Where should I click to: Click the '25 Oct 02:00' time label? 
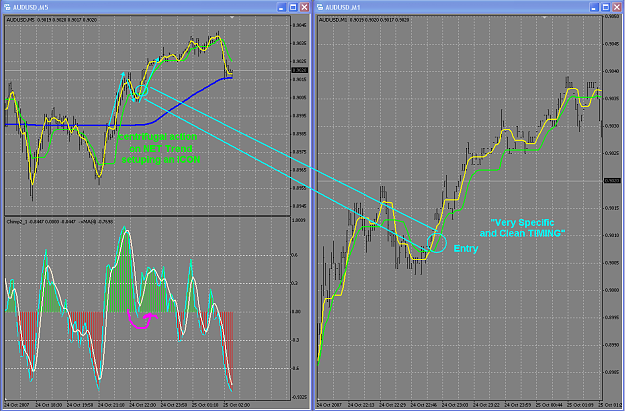click(237, 405)
